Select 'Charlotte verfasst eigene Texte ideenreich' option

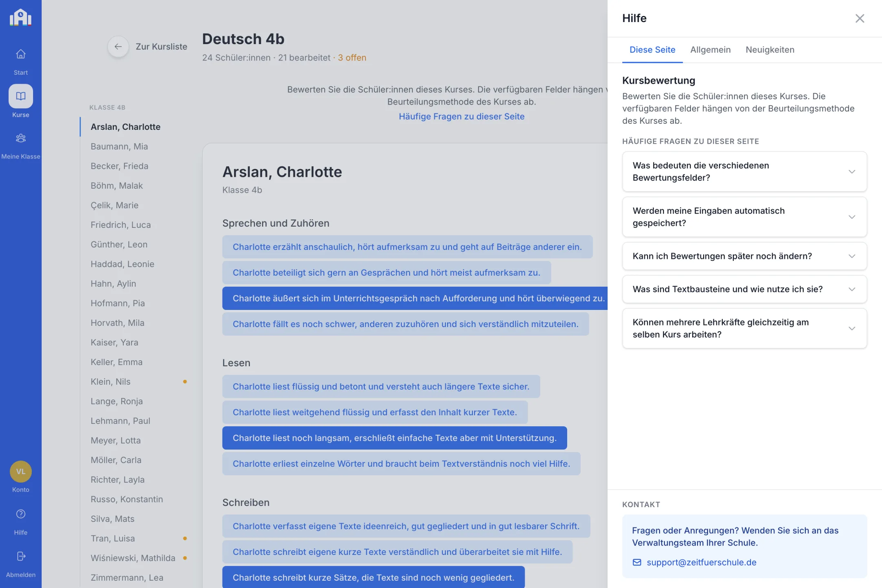tap(406, 526)
